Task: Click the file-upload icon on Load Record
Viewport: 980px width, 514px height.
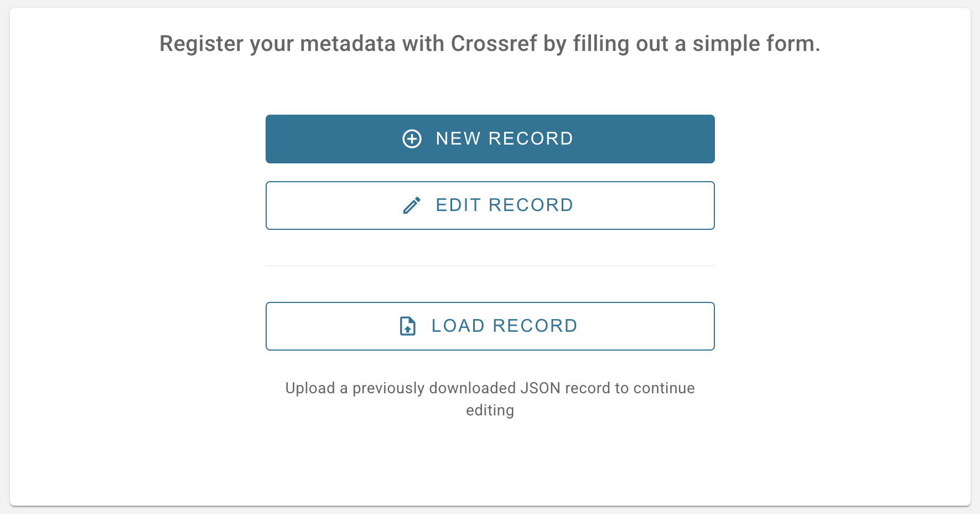Action: pos(407,326)
